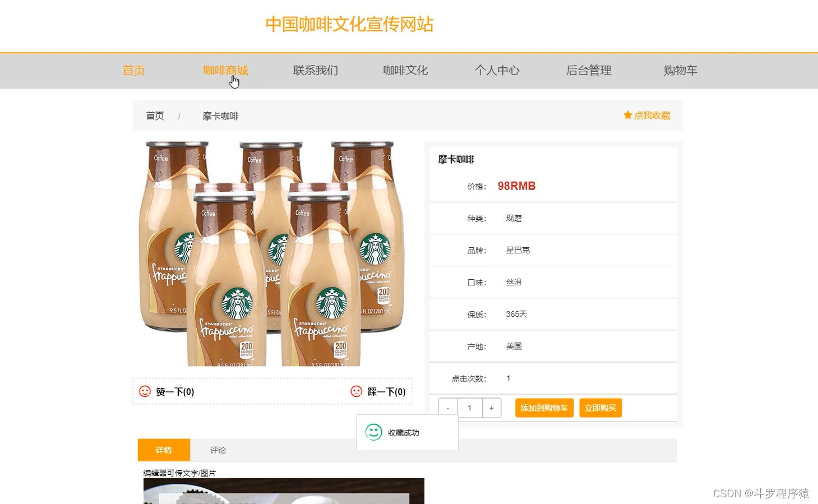This screenshot has width=818, height=504.
Task: Select 咖啡文化 in the navigation bar
Action: [x=405, y=71]
